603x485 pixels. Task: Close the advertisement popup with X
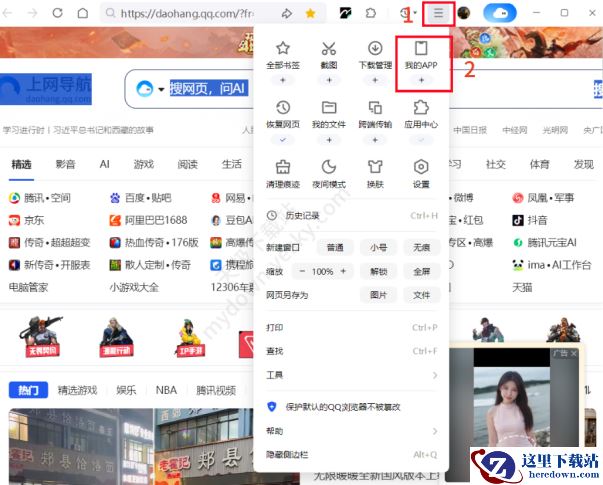coord(574,353)
